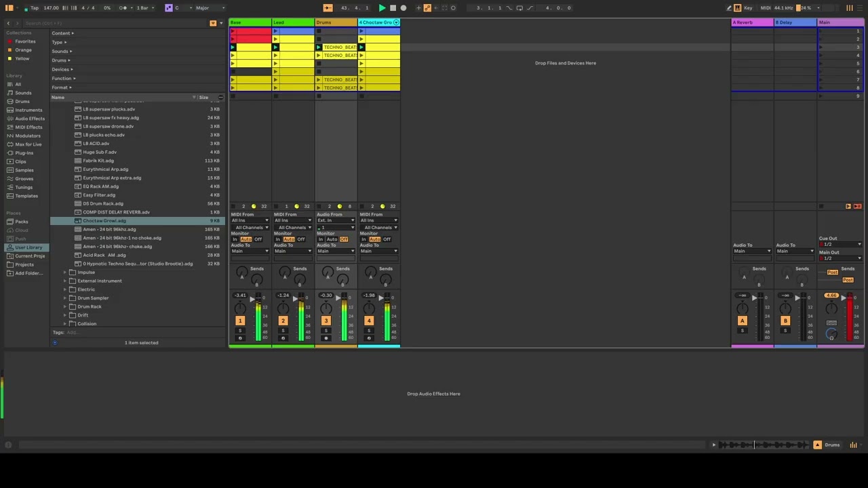Image resolution: width=868 pixels, height=488 pixels.
Task: Expand the Drum Rack folder
Action: [66, 306]
